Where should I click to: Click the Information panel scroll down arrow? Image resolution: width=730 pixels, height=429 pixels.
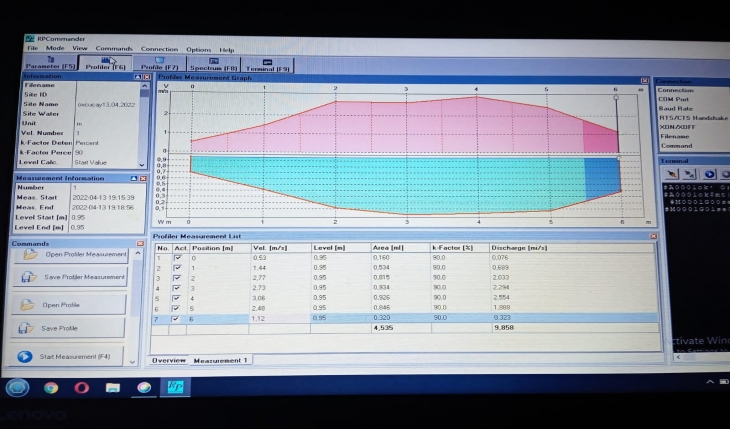point(142,165)
